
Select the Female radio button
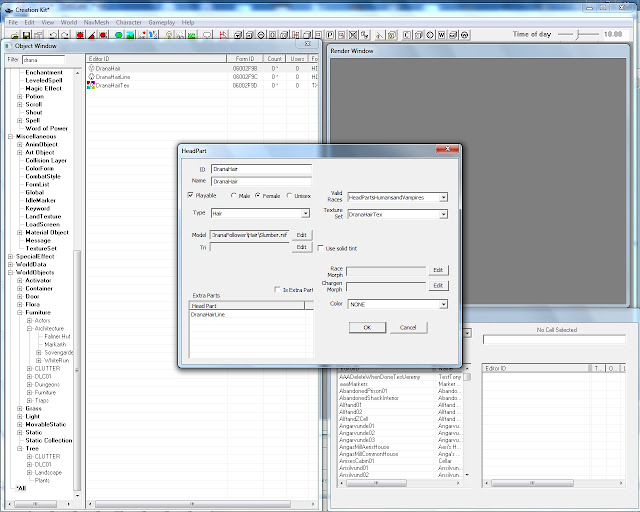258,196
